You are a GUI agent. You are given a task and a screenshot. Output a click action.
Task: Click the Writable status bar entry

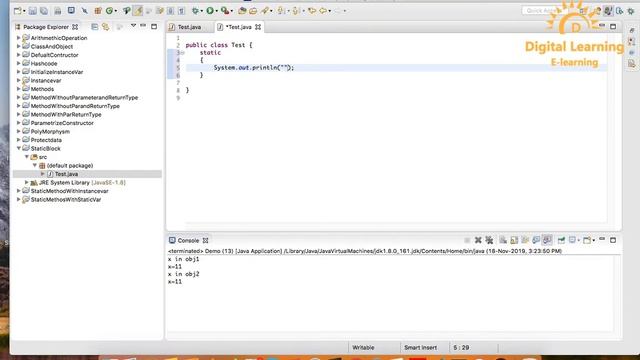point(363,348)
